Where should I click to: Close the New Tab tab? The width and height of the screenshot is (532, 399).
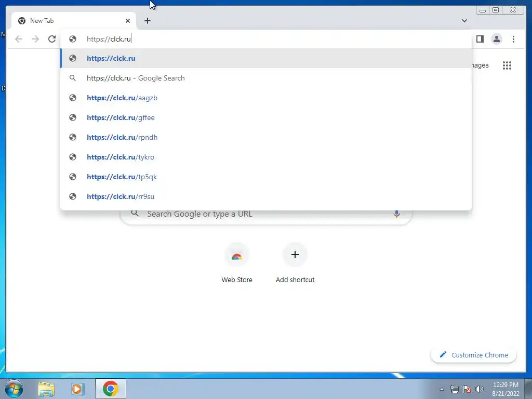128,21
